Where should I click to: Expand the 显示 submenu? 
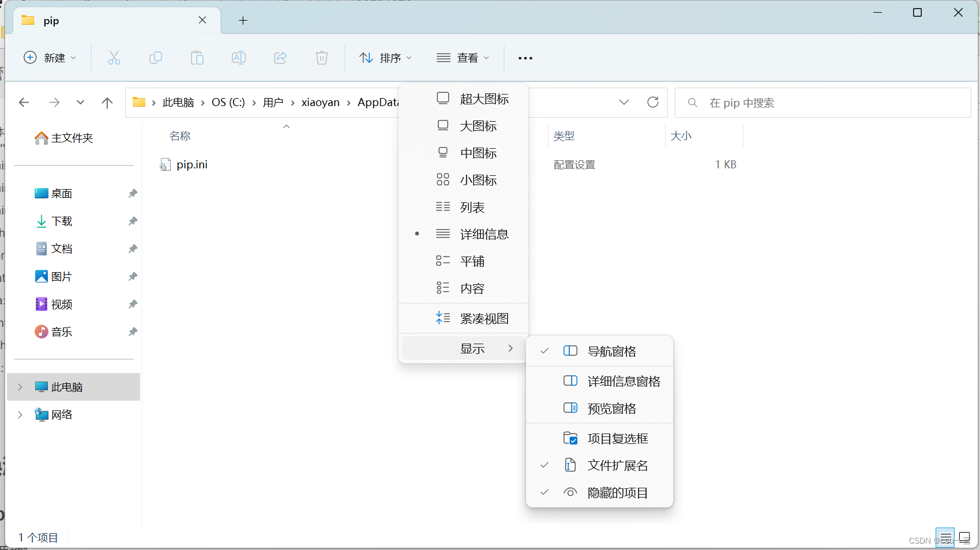464,348
